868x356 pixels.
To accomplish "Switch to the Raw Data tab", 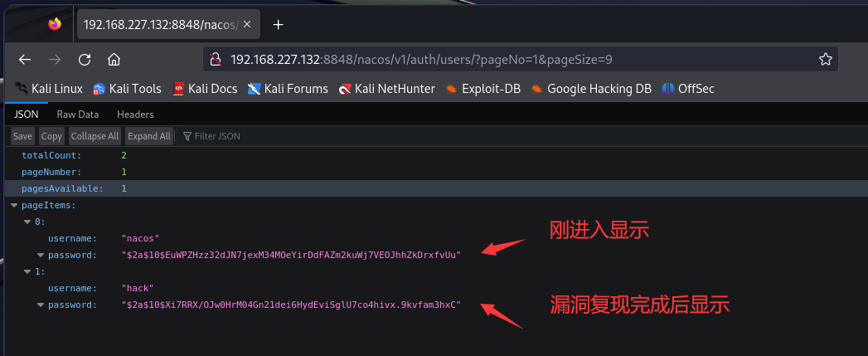I will (77, 115).
